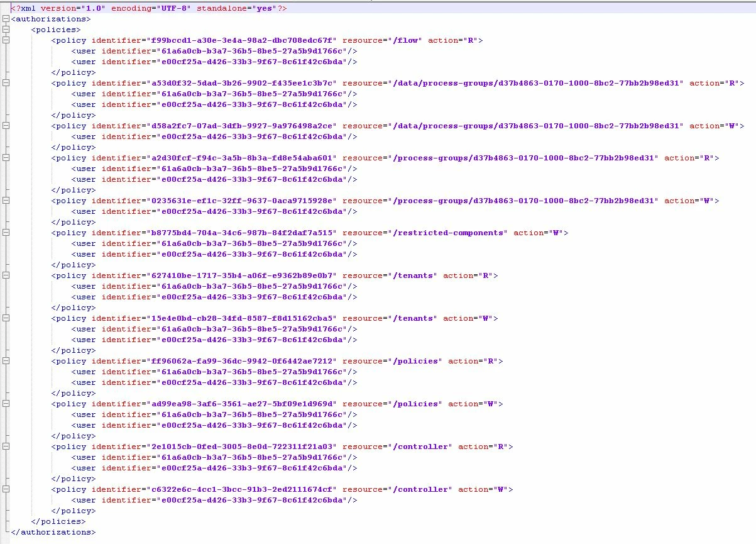Click policy identifier 15e4e0bd-cb28-34fd-8587-f8d15162cba5

click(242, 318)
